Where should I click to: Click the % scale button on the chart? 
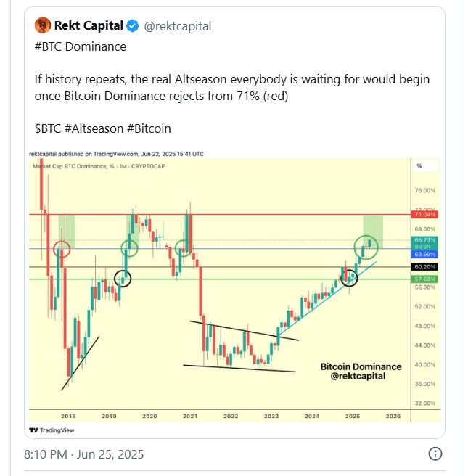tap(424, 166)
